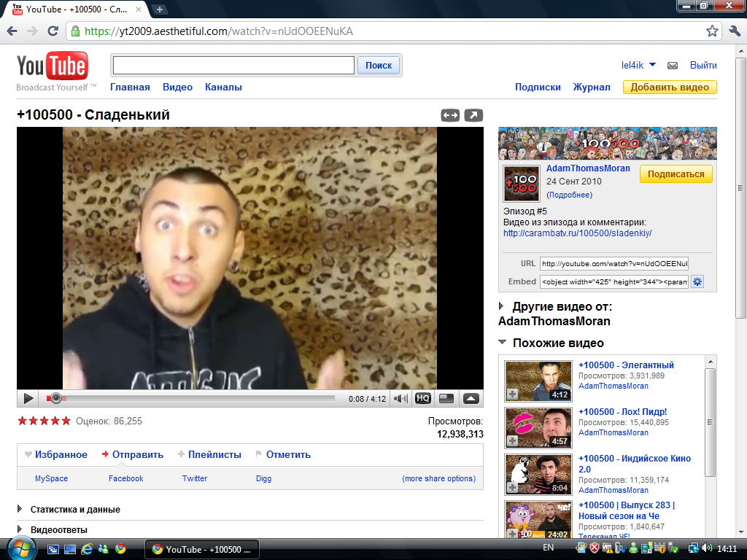
Task: Click the YouTube logo
Action: point(53,66)
